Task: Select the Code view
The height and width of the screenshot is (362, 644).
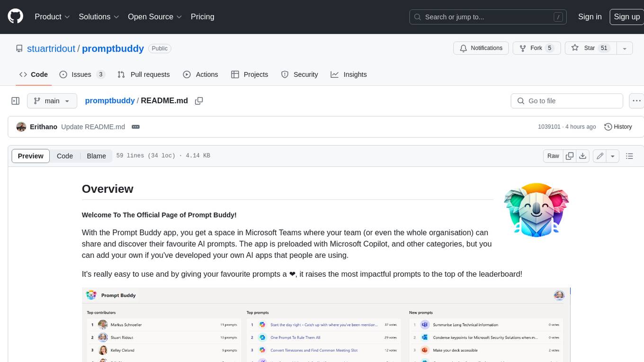Action: click(65, 156)
